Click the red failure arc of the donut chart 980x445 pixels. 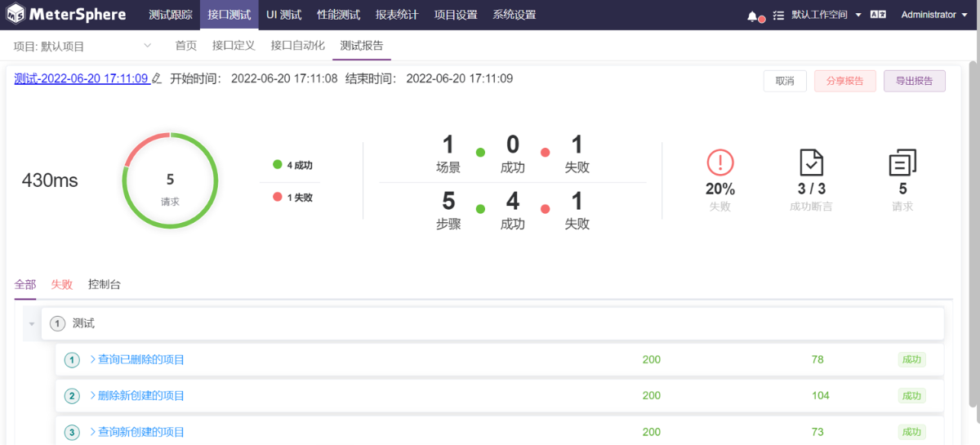[x=142, y=144]
